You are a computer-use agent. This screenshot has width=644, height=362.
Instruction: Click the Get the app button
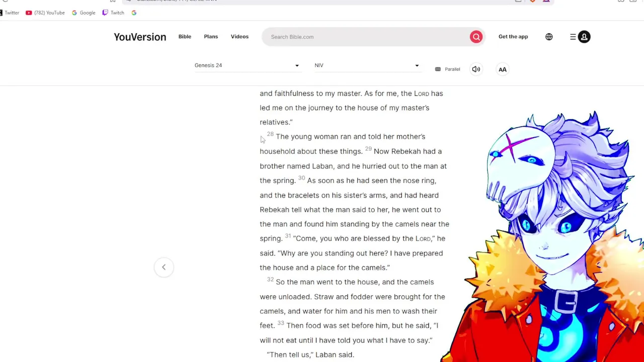click(513, 37)
